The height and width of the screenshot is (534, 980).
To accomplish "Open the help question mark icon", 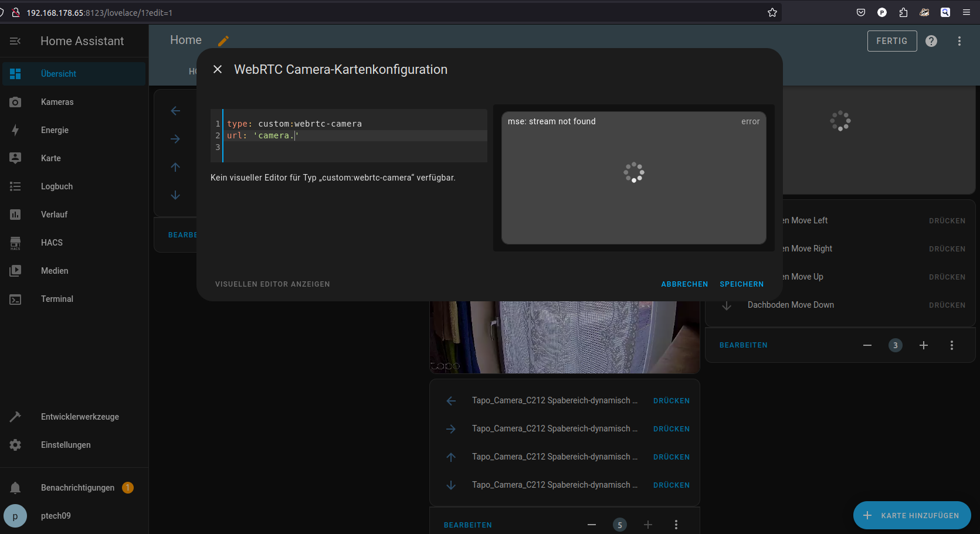I will tap(931, 41).
